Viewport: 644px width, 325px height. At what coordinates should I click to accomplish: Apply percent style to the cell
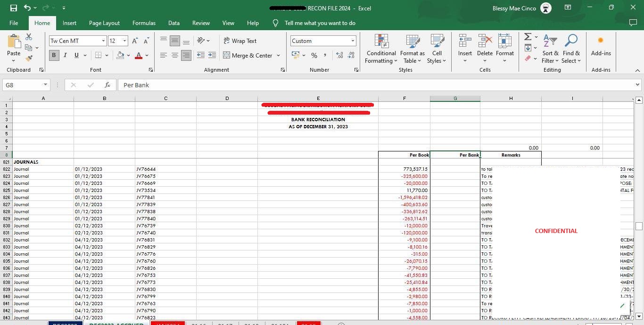point(314,56)
